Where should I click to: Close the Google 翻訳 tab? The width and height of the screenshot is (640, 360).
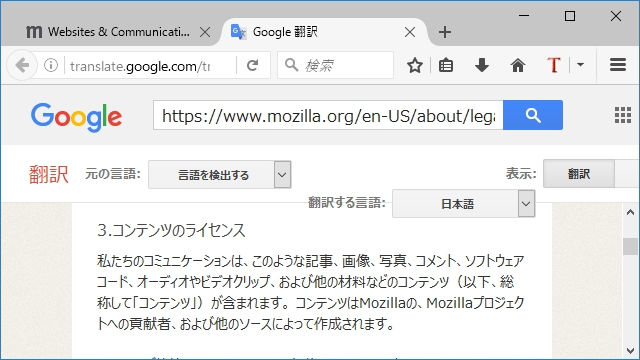click(410, 32)
